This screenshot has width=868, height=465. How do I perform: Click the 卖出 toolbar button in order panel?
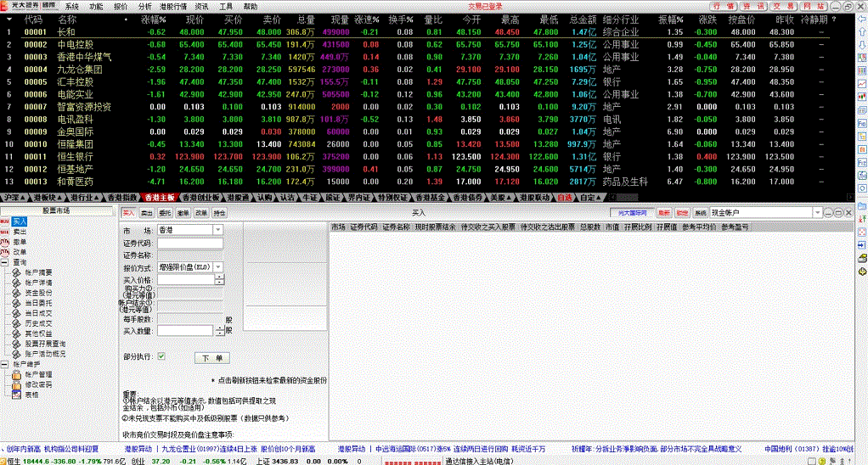tap(147, 213)
